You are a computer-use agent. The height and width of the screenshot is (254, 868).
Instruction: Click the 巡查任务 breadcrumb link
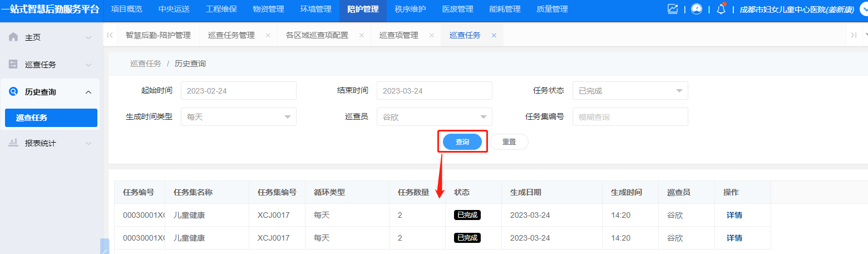tap(146, 63)
